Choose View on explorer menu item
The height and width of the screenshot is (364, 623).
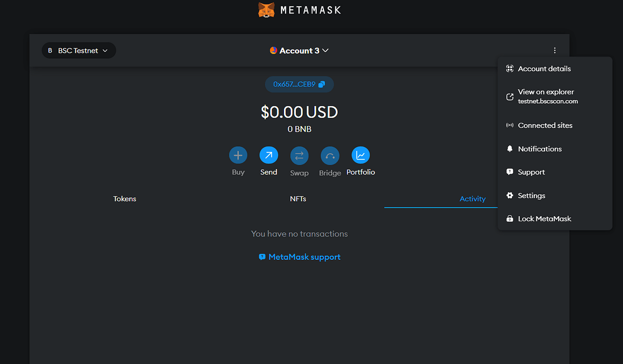coord(546,96)
